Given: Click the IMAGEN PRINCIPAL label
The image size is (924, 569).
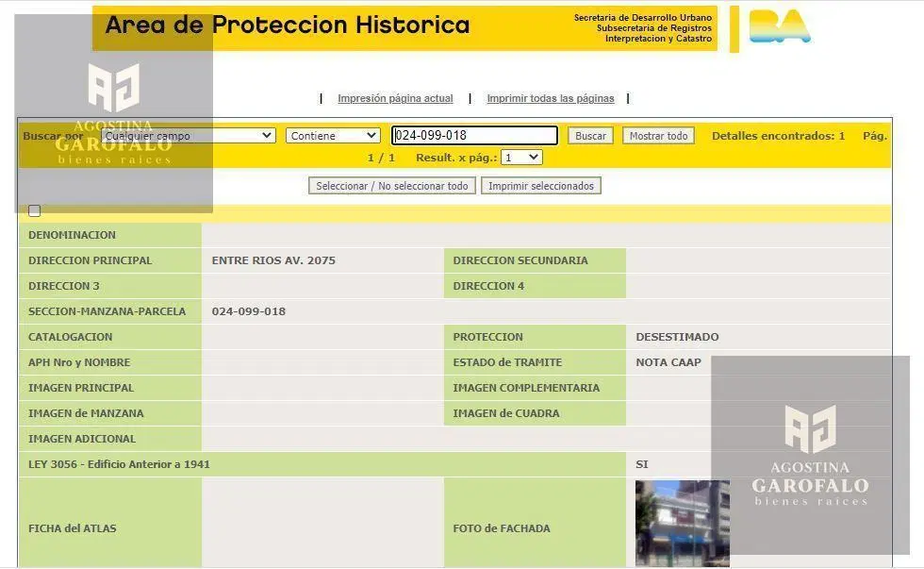Looking at the screenshot, I should coord(81,388).
